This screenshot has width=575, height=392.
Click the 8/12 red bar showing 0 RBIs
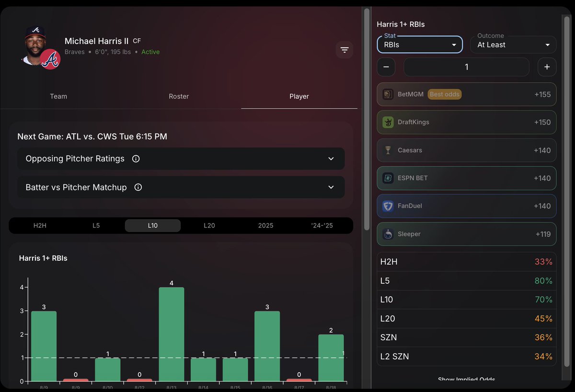(139, 380)
